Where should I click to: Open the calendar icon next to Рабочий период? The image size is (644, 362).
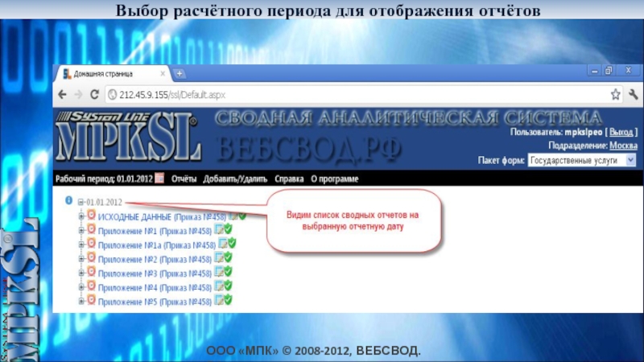[159, 179]
